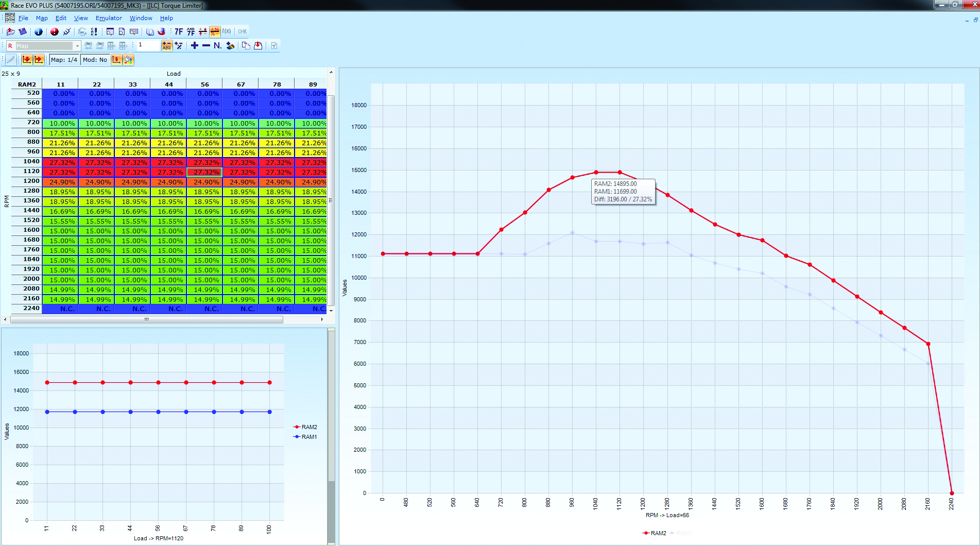Open the globe web icon
980x546 pixels.
161,32
